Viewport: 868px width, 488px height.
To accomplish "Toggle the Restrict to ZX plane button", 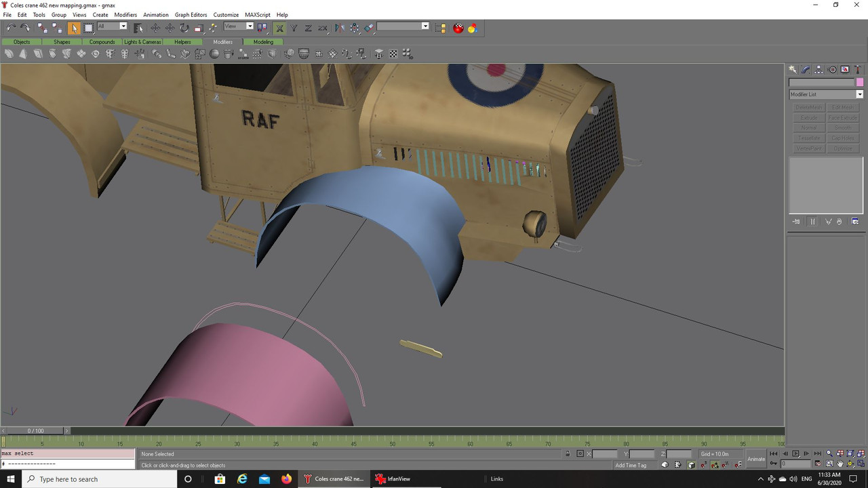I will 323,28.
